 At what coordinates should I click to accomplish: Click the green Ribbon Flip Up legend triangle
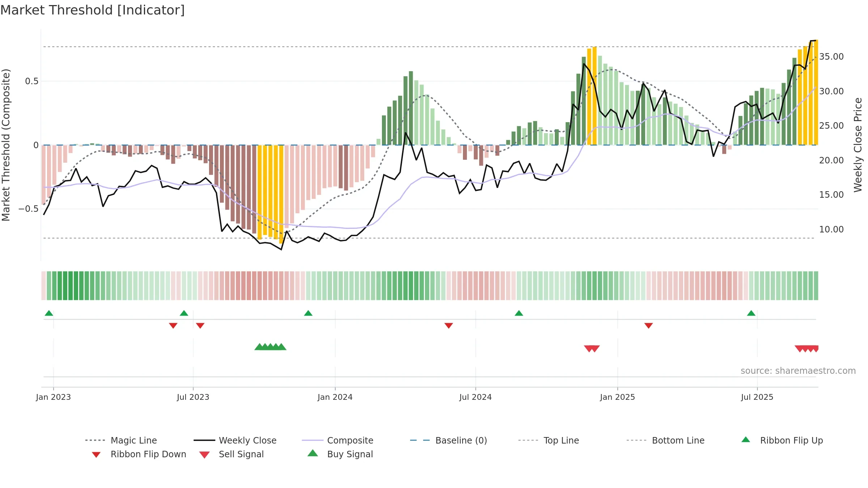coord(746,440)
